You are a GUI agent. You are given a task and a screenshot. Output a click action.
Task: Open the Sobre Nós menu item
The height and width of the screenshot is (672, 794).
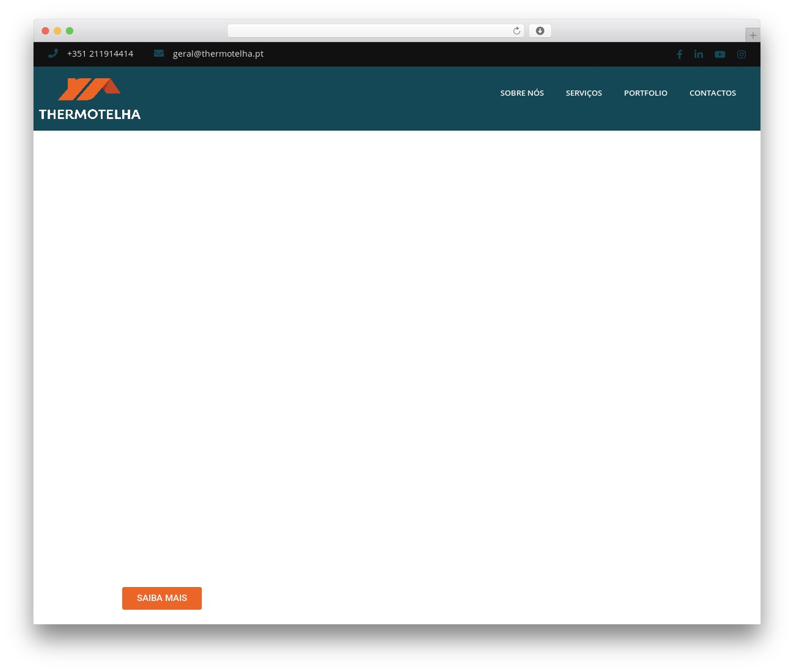tap(522, 93)
